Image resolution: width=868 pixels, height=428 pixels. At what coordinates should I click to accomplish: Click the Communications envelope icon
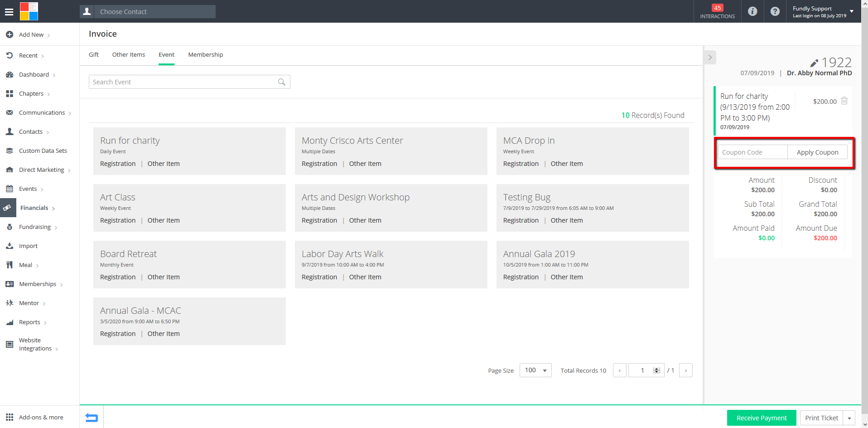(10, 112)
